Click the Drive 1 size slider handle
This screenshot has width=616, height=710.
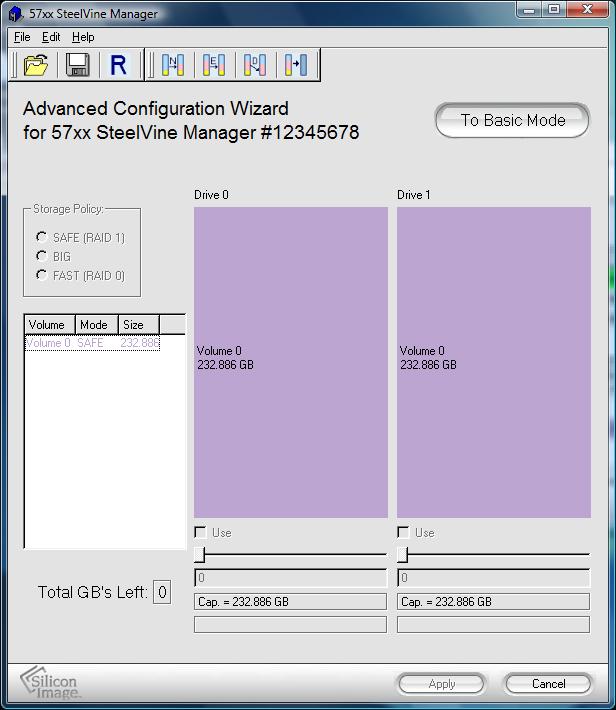pyautogui.click(x=402, y=554)
